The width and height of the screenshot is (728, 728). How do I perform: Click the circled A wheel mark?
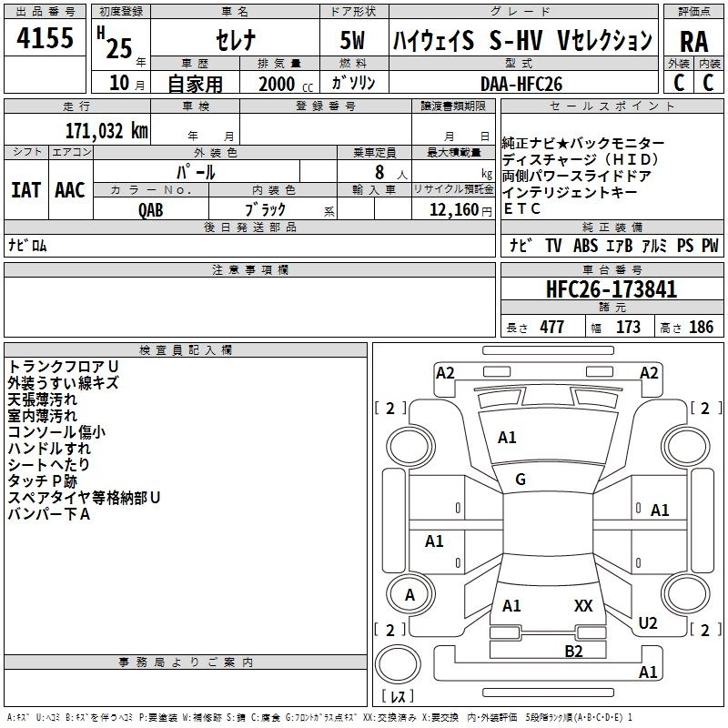click(409, 595)
